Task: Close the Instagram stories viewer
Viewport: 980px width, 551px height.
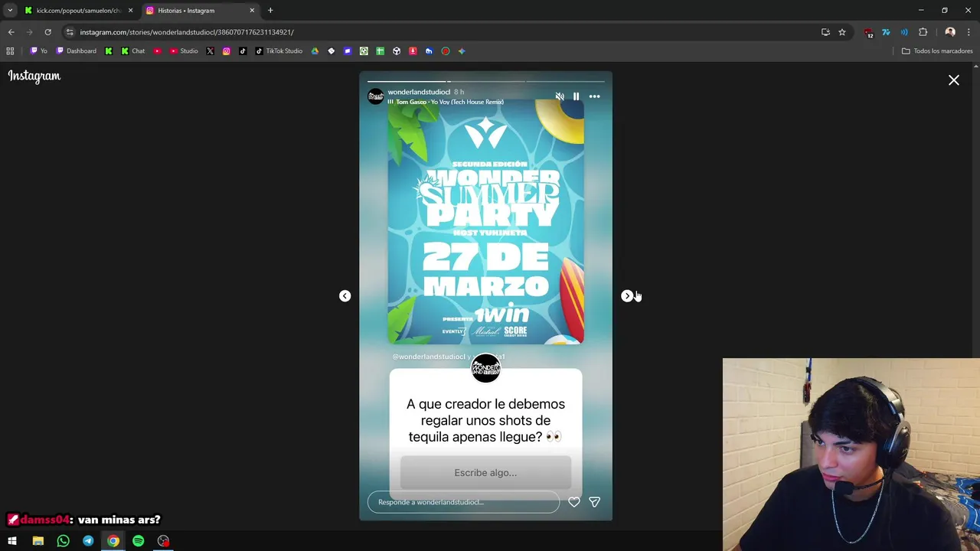Action: 954,80
